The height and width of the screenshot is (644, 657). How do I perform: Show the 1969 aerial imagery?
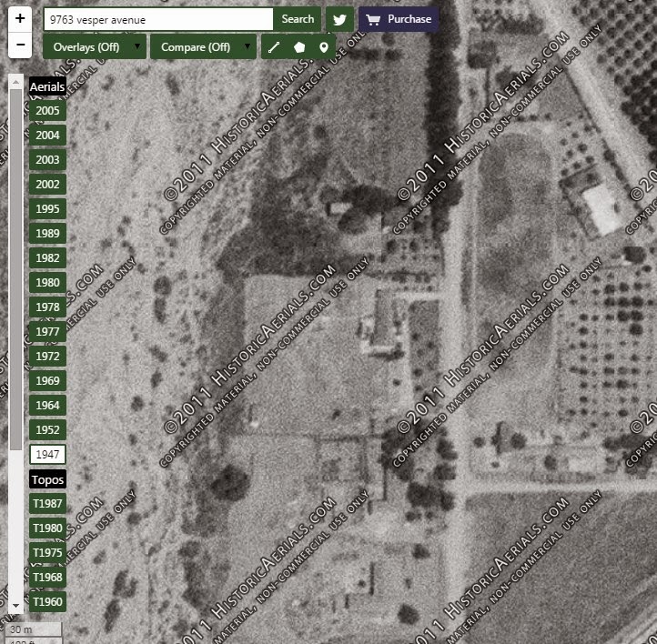point(47,380)
